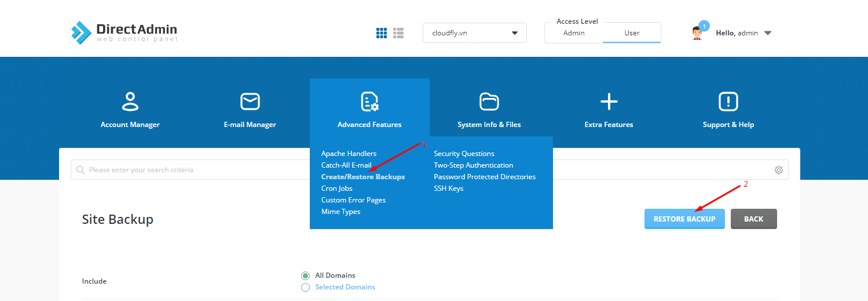Click the RESTORE BACKUP button
The height and width of the screenshot is (301, 868).
point(684,219)
